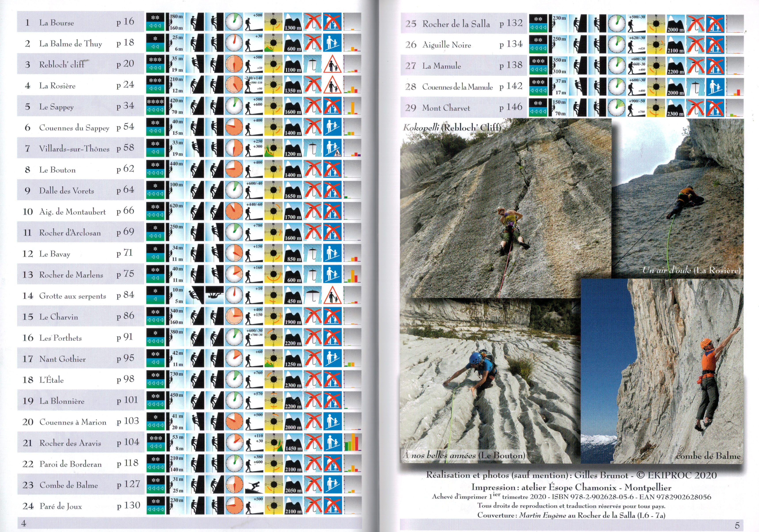Click the entry 'Dalle des Vorets'
The height and width of the screenshot is (532, 759).
(67, 191)
